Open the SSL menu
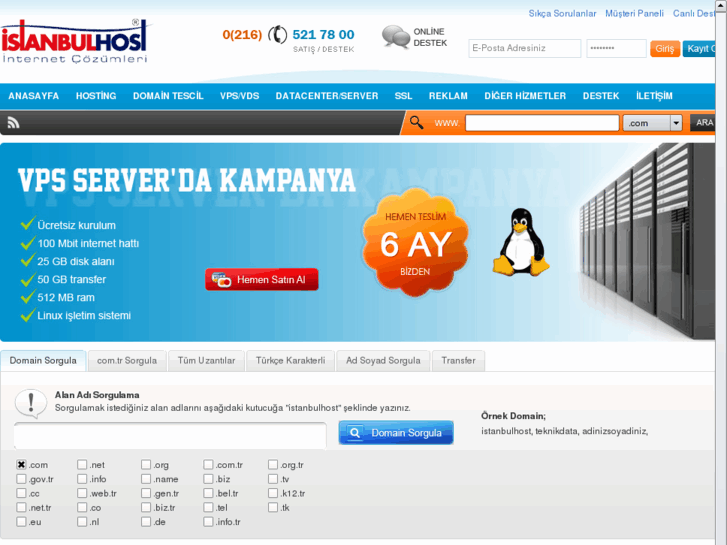Screen dimensions: 727x545 tap(403, 96)
